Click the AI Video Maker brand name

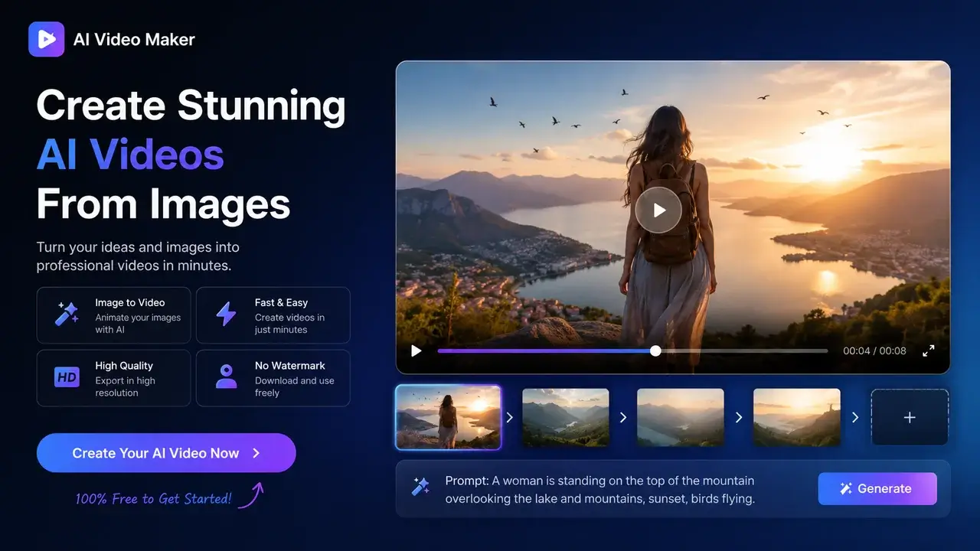tap(134, 40)
